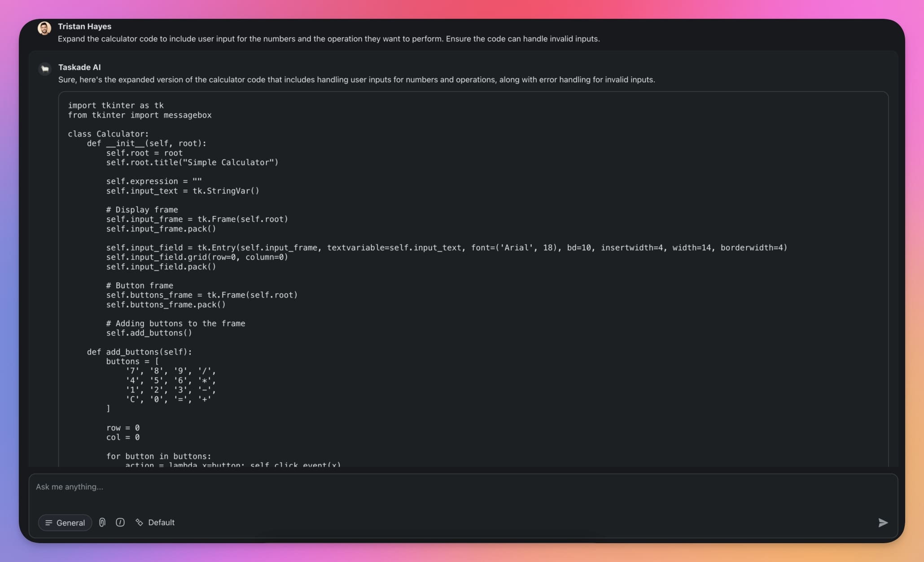Click the paperclip to attach a file
Viewport: 924px width, 562px height.
(102, 522)
